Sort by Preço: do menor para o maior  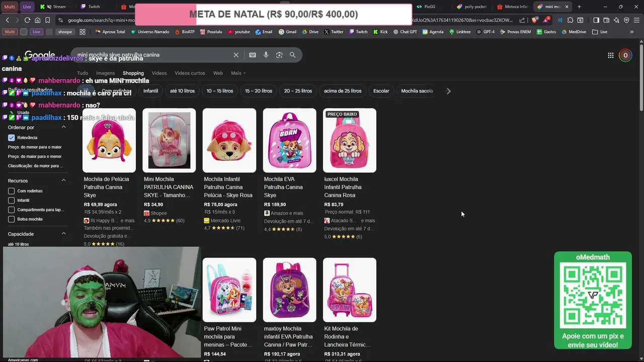click(35, 147)
